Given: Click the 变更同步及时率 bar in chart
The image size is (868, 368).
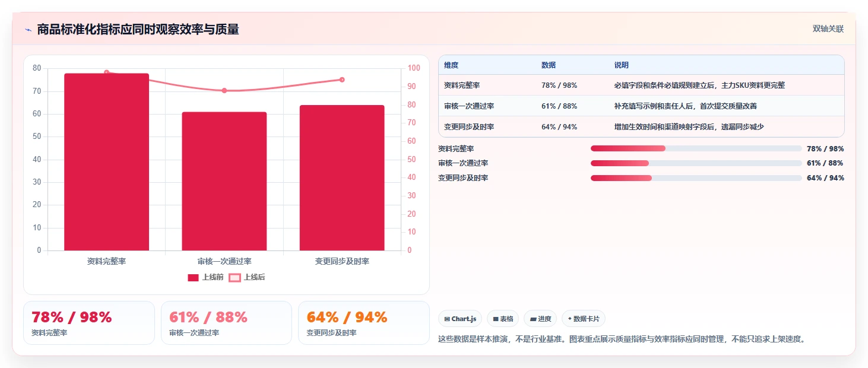Looking at the screenshot, I should (x=342, y=178).
